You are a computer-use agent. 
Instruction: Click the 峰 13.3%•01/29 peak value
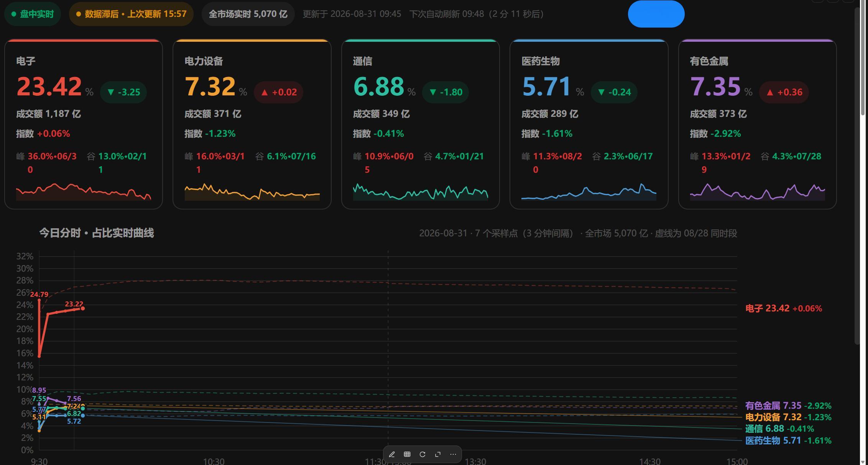coord(720,163)
